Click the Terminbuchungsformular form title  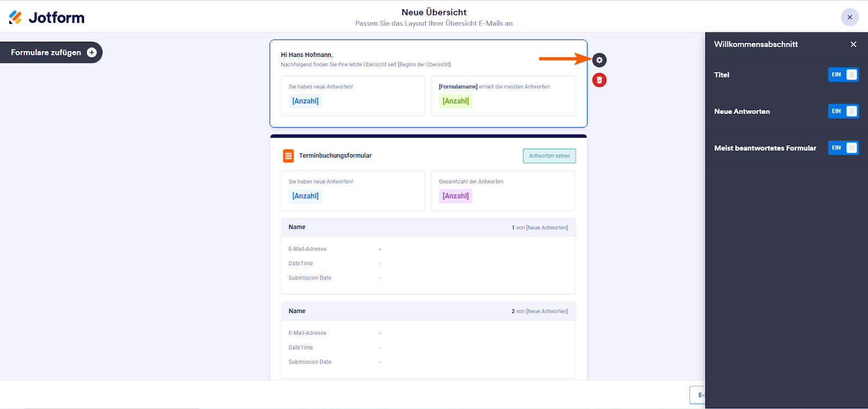tap(335, 156)
